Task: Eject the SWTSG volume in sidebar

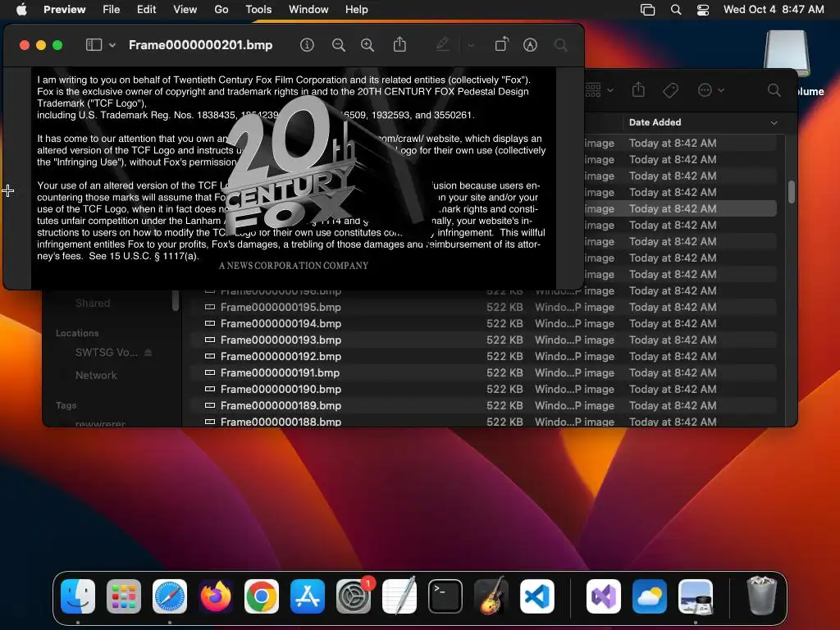Action: 148,353
